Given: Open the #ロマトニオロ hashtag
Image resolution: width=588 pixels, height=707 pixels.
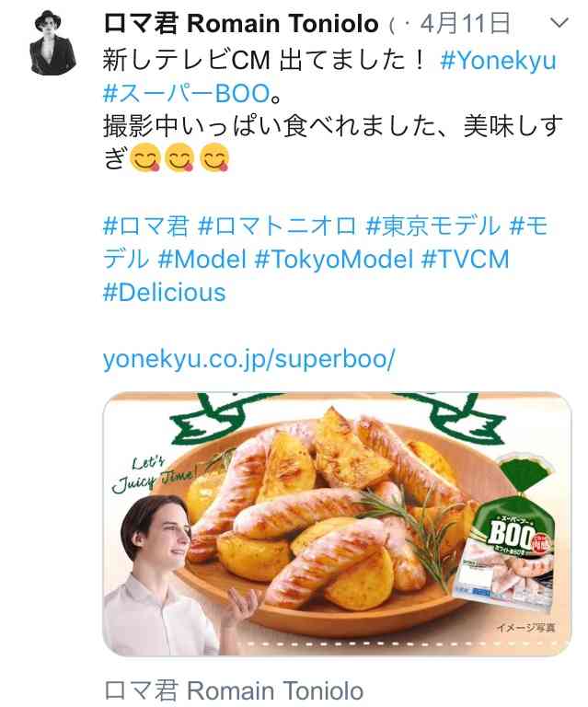Looking at the screenshot, I should coord(277,226).
